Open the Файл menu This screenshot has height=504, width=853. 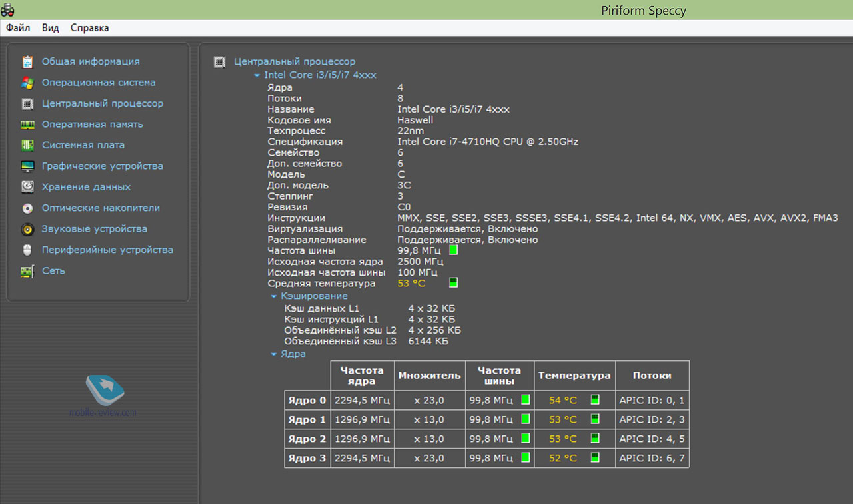tap(18, 28)
